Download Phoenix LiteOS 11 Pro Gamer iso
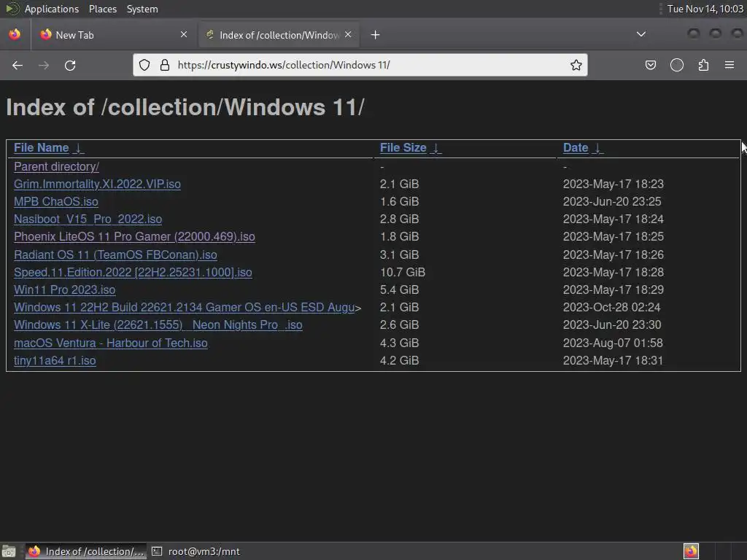 click(134, 237)
